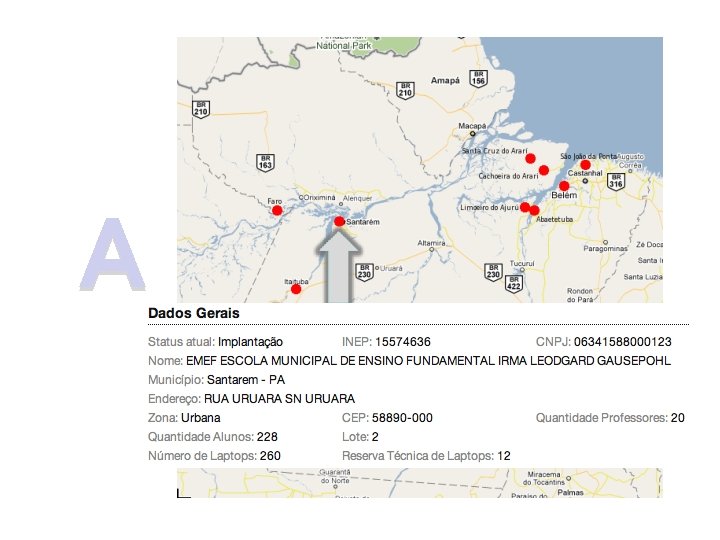Click the Número de Laptops value 260
This screenshot has width=720, height=540.
[x=270, y=456]
